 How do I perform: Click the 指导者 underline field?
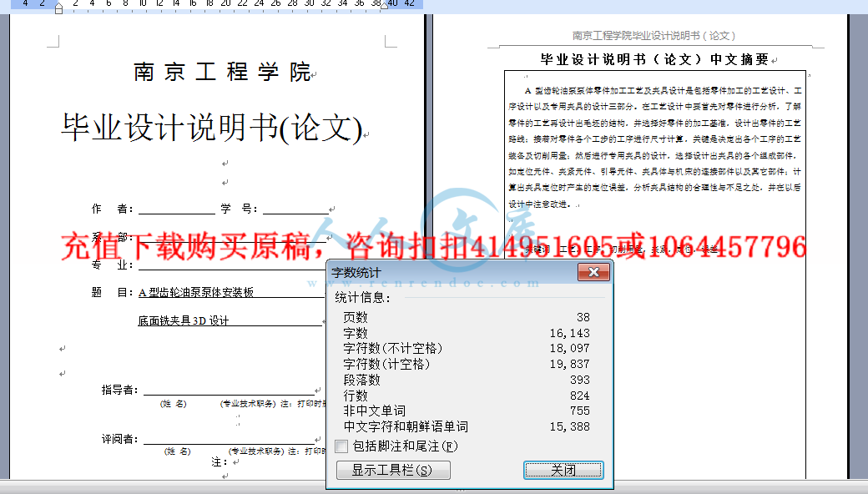(x=230, y=390)
